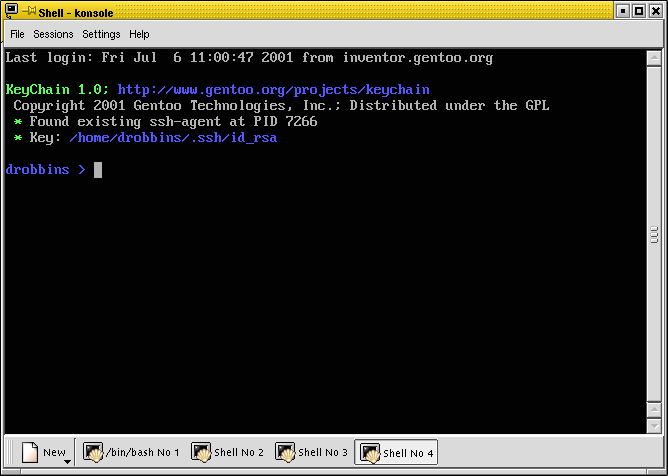Image resolution: width=668 pixels, height=476 pixels.
Task: Switch to /bin/bash No 1 session
Action: tap(131, 452)
